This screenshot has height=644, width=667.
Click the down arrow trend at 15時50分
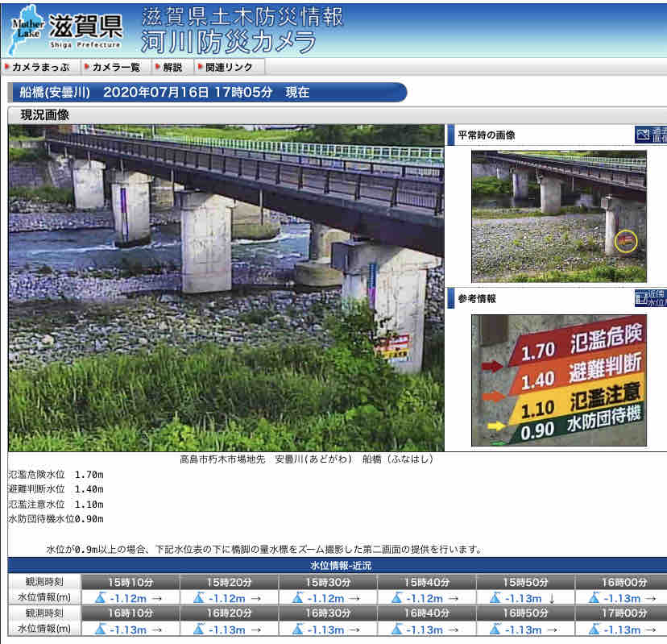coord(552,598)
